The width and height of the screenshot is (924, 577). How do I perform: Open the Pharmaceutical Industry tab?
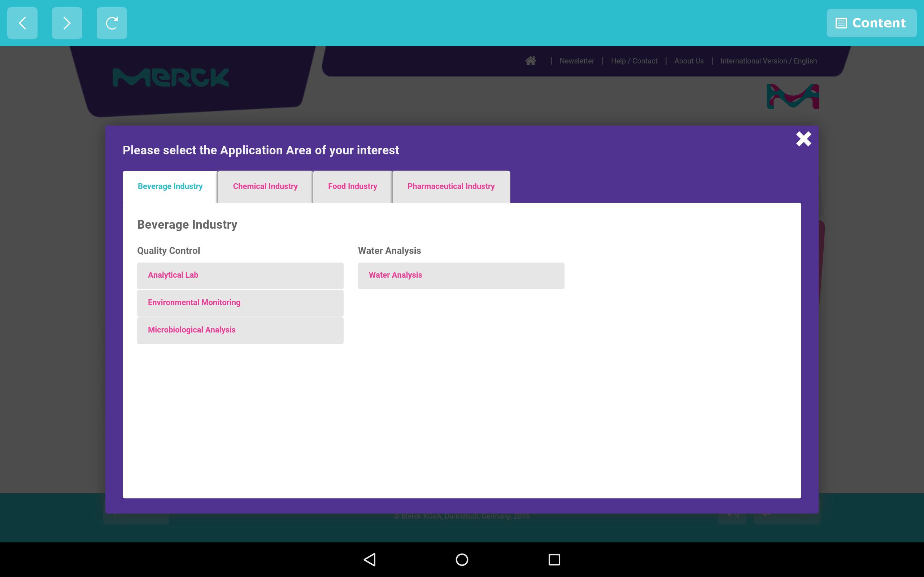[451, 186]
